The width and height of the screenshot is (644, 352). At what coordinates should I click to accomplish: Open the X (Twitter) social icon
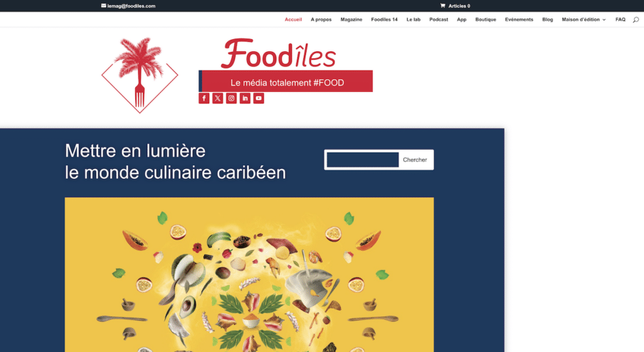click(x=218, y=98)
